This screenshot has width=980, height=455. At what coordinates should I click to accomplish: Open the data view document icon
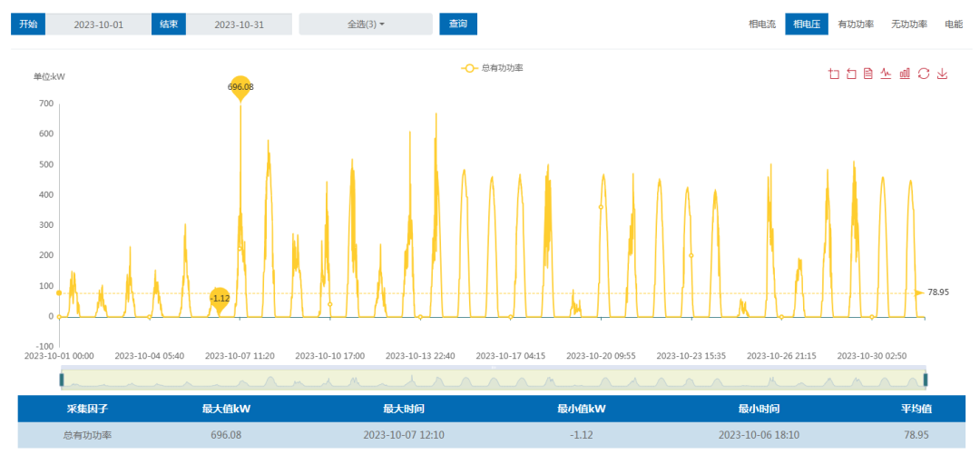[868, 74]
